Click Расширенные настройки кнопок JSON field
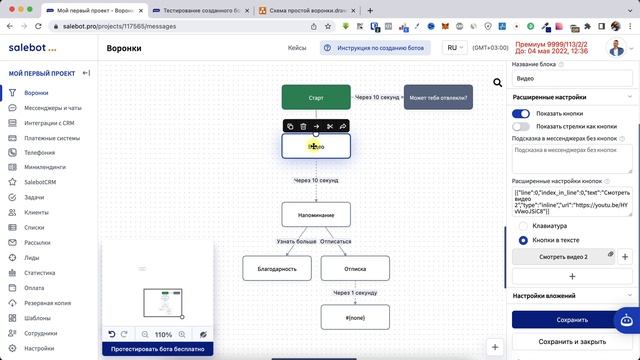 [572, 202]
